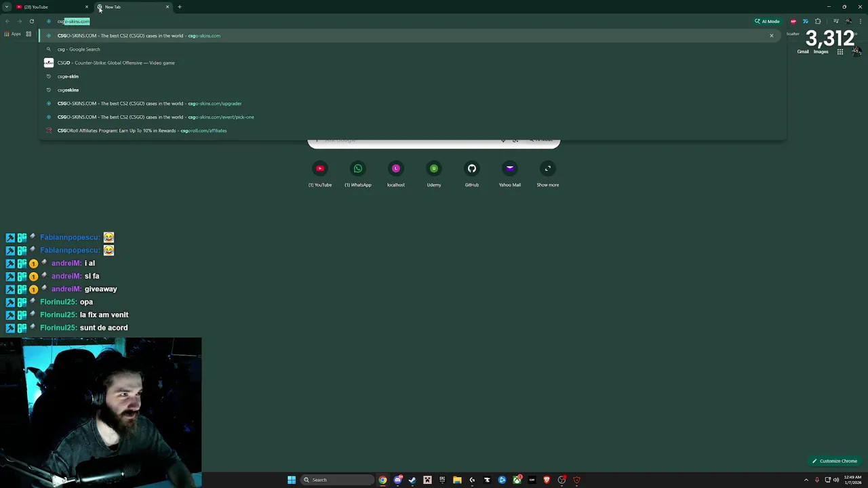The width and height of the screenshot is (868, 488).
Task: Activate AI Mode button
Action: pos(767,21)
